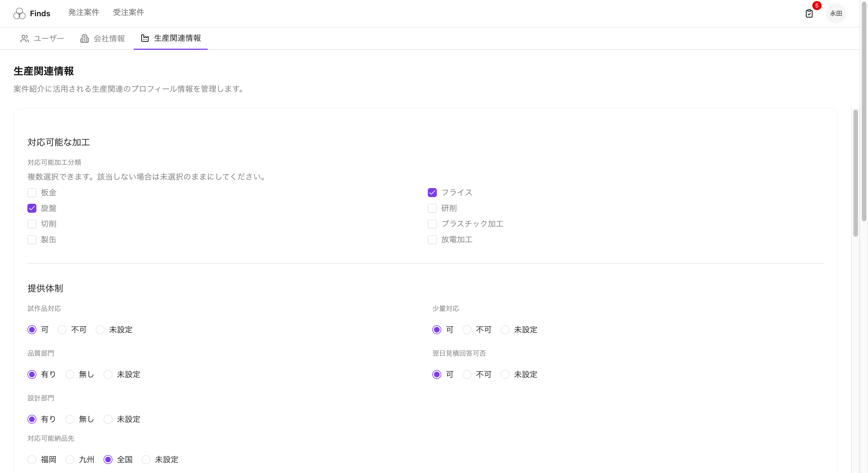
Task: Check the 研削 processing option
Action: coord(432,208)
